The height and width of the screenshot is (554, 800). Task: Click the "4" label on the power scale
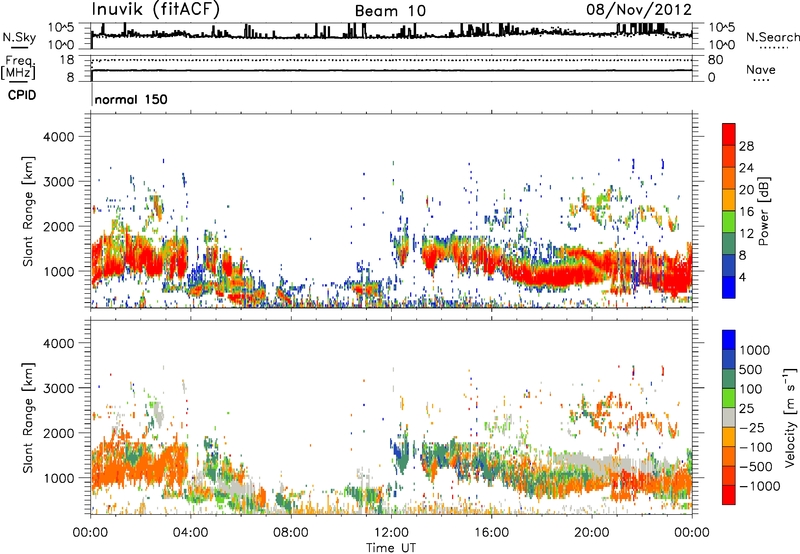[x=742, y=277]
